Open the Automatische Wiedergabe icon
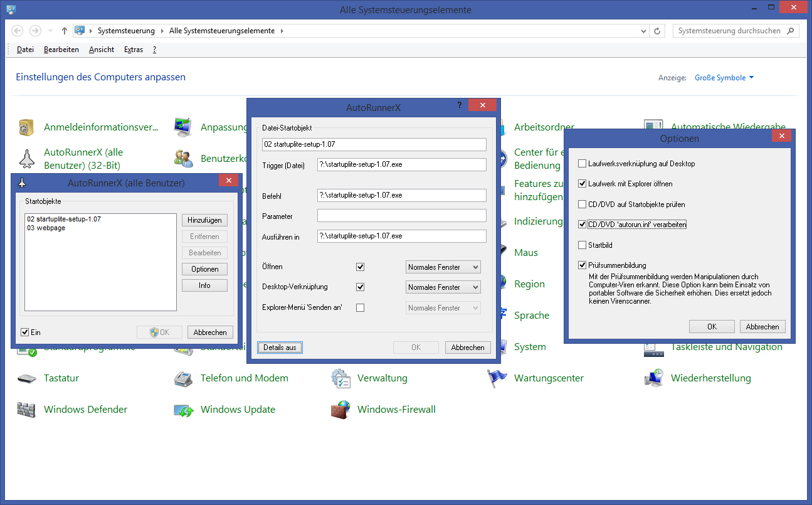 (653, 125)
